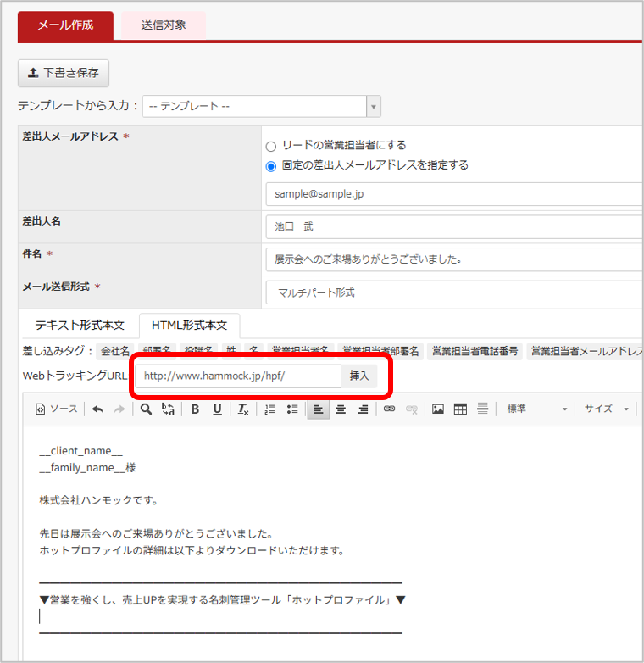Click the 株式会社ハンモックです。 line
This screenshot has height=663, width=644.
(x=99, y=500)
